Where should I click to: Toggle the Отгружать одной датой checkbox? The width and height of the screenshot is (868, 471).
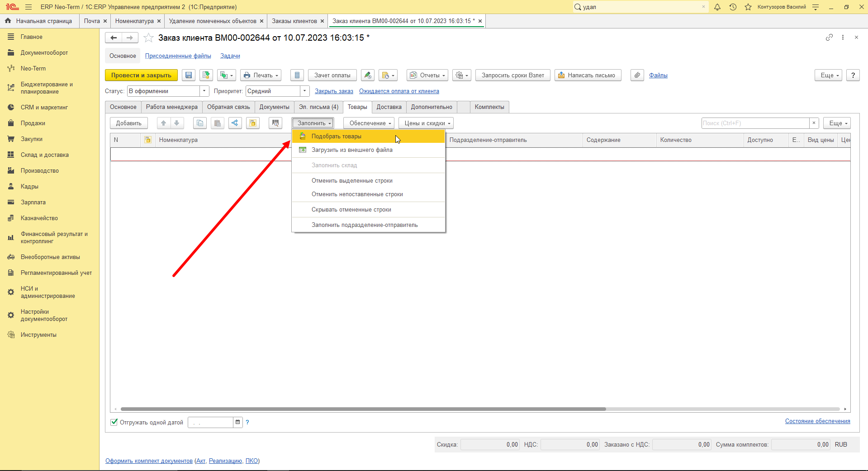pos(114,422)
